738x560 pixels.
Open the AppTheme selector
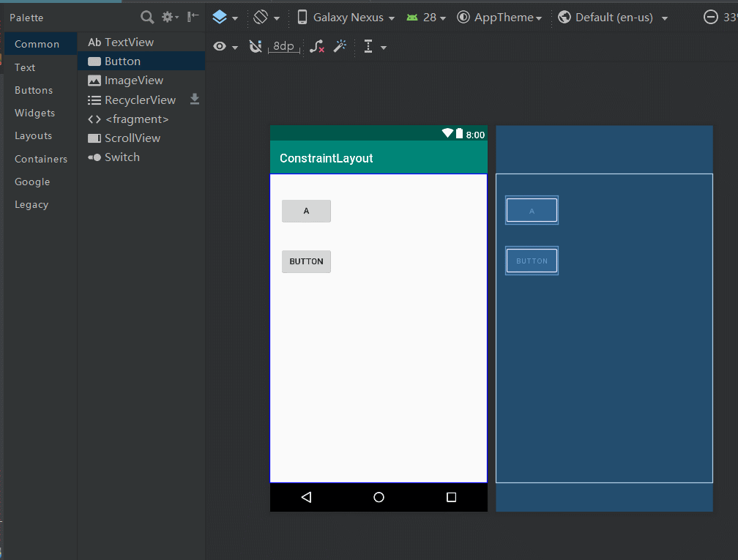(x=500, y=18)
